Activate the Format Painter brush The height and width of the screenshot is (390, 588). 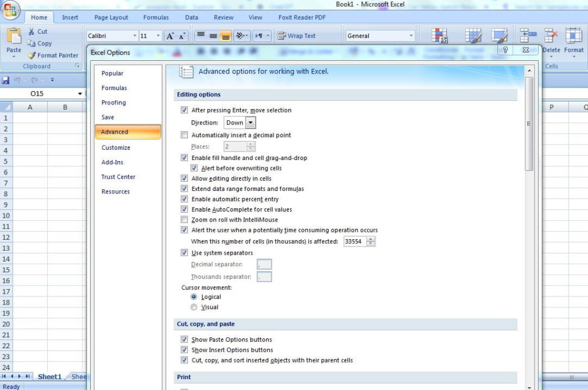(32, 56)
